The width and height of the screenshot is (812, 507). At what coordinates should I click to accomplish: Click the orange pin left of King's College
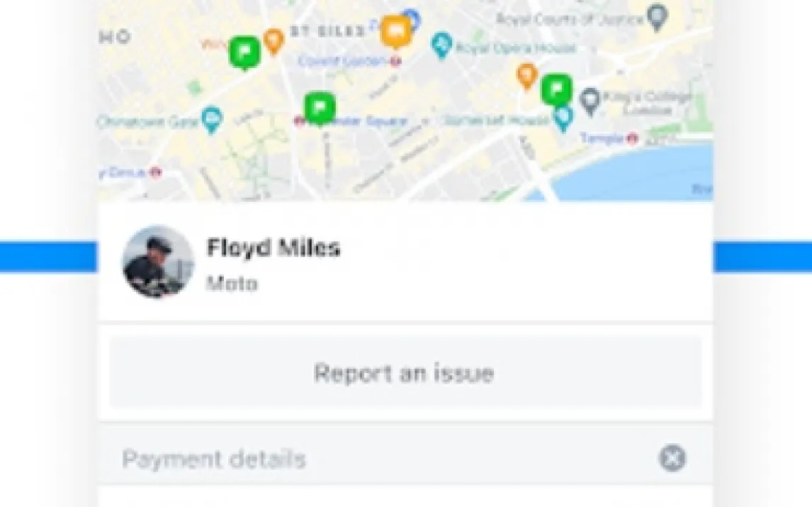[x=526, y=76]
